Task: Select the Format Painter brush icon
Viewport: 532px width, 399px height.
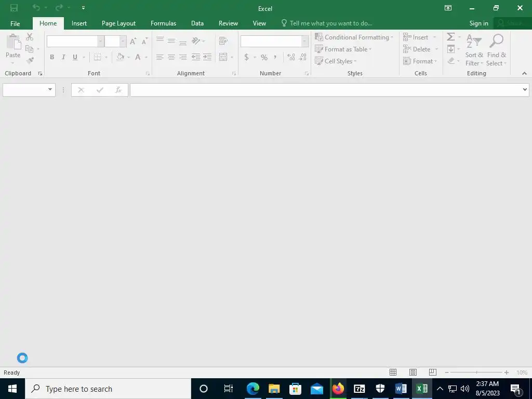Action: (x=30, y=60)
